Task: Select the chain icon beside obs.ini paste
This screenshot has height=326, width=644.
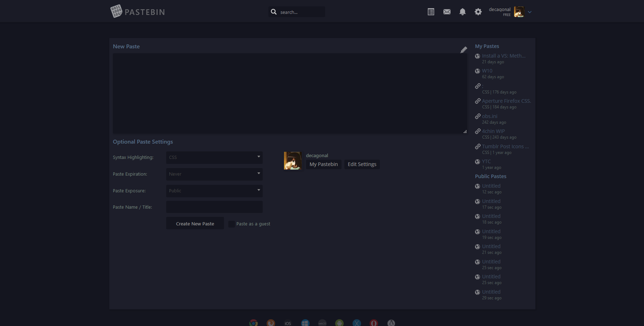Action: pyautogui.click(x=477, y=116)
